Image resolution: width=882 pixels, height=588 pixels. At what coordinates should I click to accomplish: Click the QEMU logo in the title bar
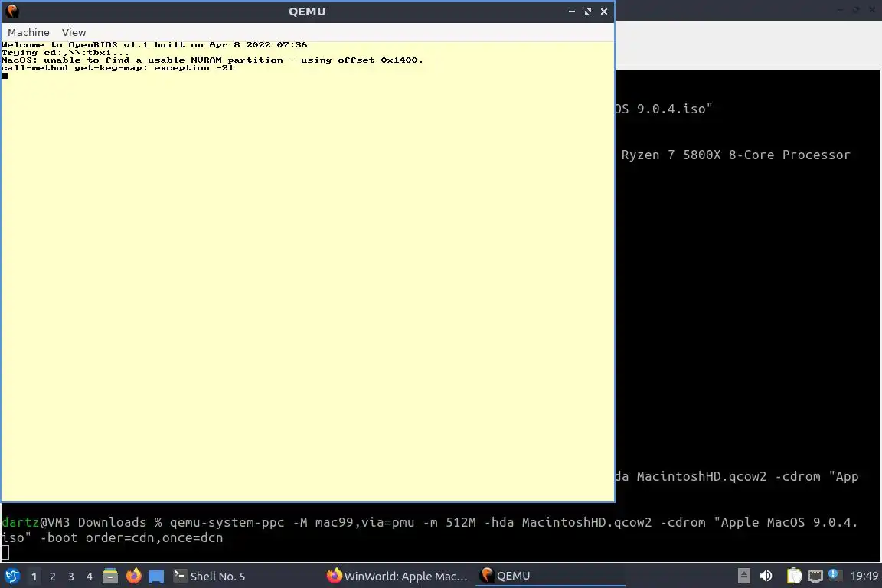pyautogui.click(x=11, y=11)
